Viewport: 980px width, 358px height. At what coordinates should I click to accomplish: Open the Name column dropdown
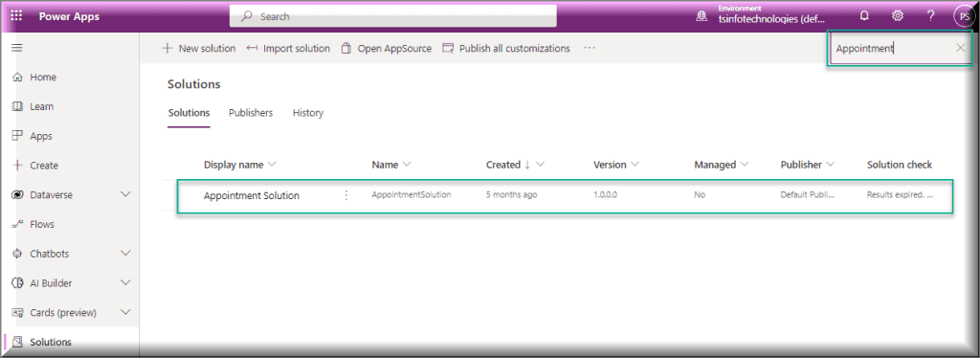pyautogui.click(x=407, y=165)
